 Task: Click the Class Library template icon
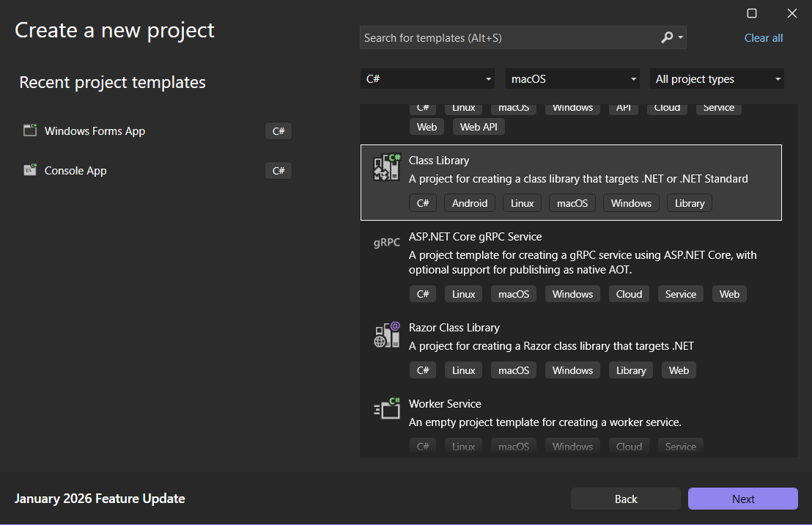pyautogui.click(x=386, y=167)
